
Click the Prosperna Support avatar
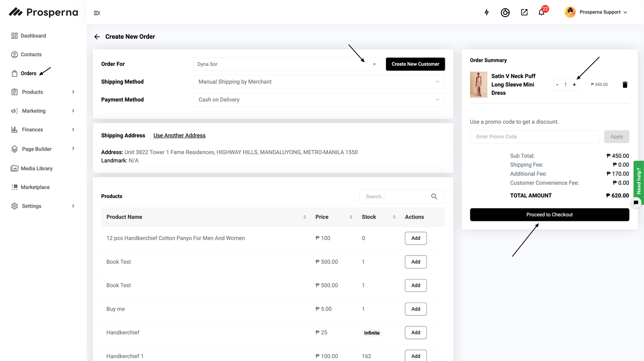click(x=570, y=12)
